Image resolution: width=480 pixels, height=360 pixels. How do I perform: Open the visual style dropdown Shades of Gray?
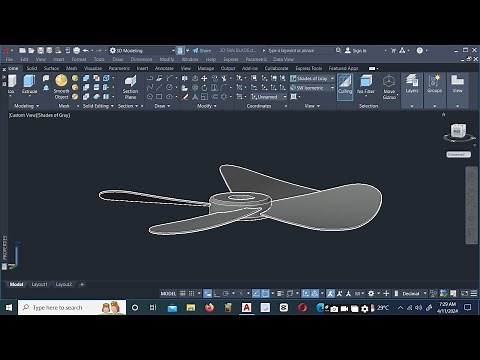click(312, 78)
